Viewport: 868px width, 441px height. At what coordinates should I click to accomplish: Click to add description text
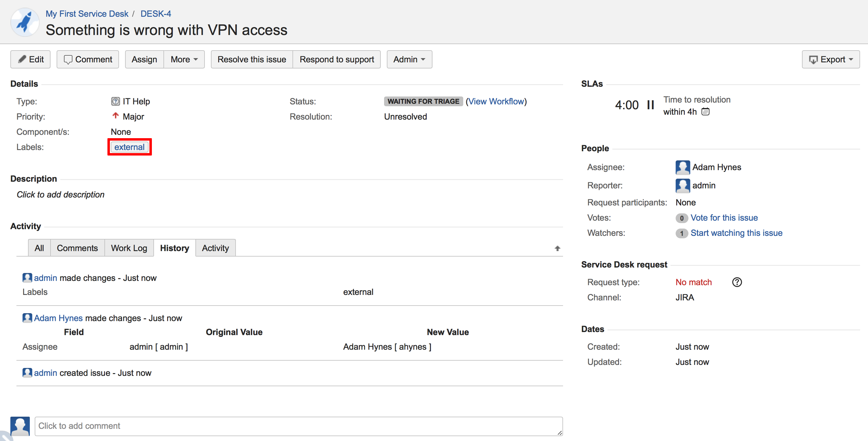pos(61,194)
